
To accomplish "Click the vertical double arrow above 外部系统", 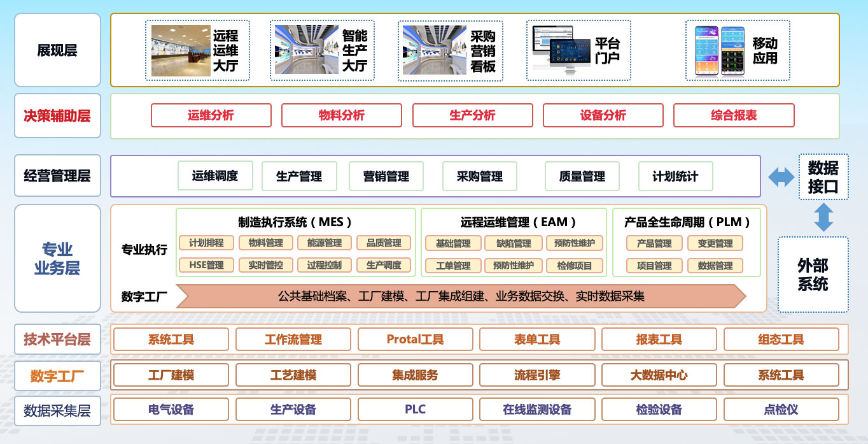I will coord(823,217).
